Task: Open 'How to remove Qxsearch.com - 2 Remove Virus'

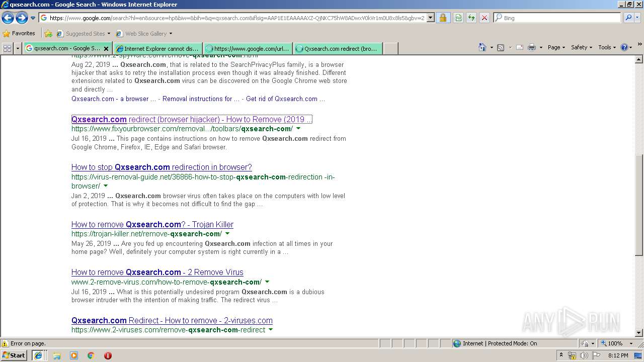Action: (157, 272)
